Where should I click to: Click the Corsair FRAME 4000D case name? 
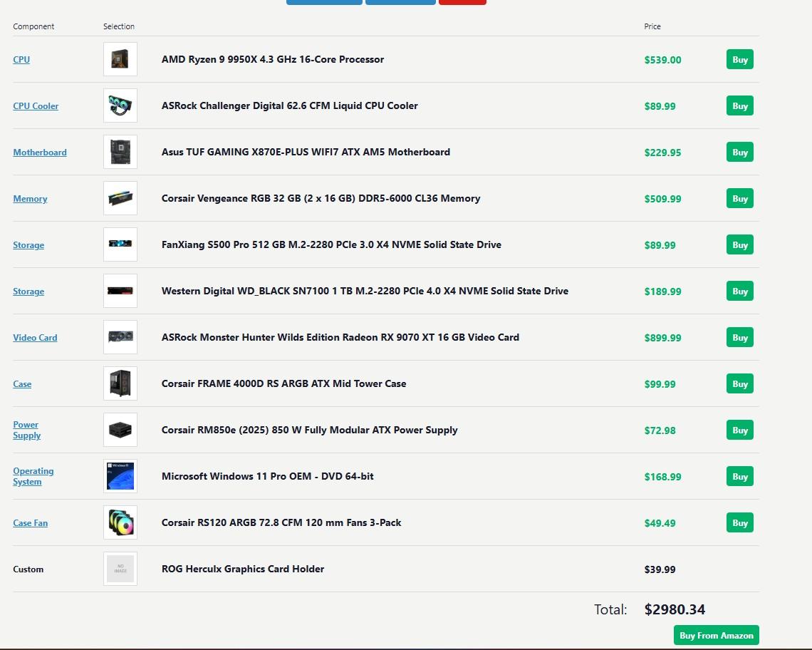click(x=283, y=383)
